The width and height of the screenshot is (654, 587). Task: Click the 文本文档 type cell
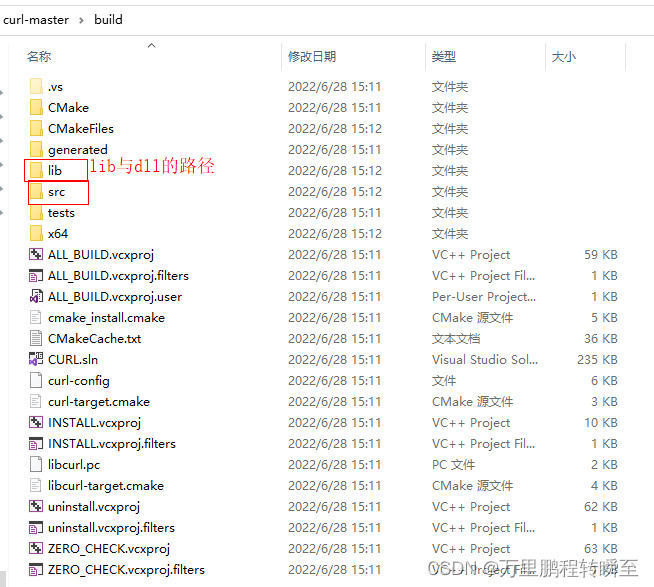(456, 338)
